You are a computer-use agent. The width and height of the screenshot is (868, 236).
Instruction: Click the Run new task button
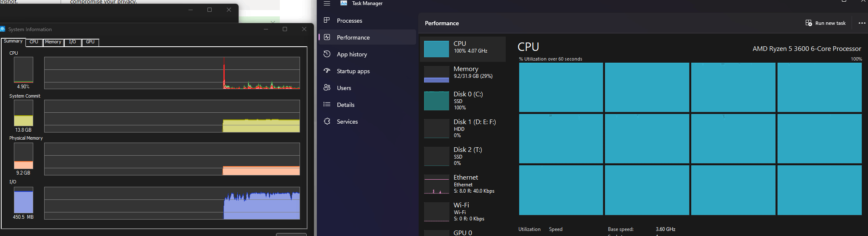(826, 23)
